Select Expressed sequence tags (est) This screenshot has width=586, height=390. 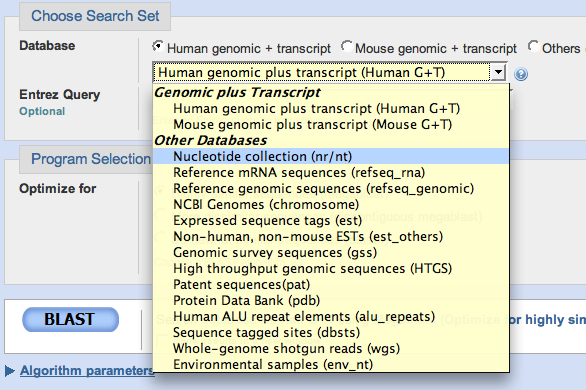pos(331,220)
